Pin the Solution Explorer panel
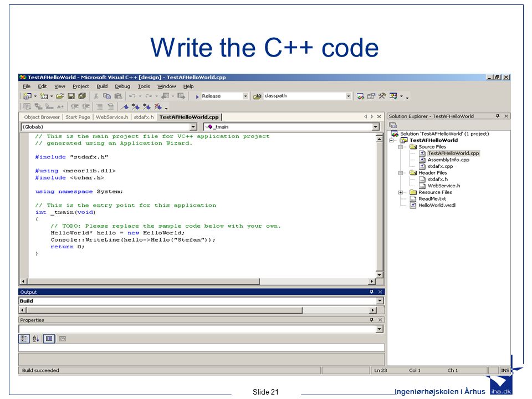Screen dimensions: 532x399 498,116
